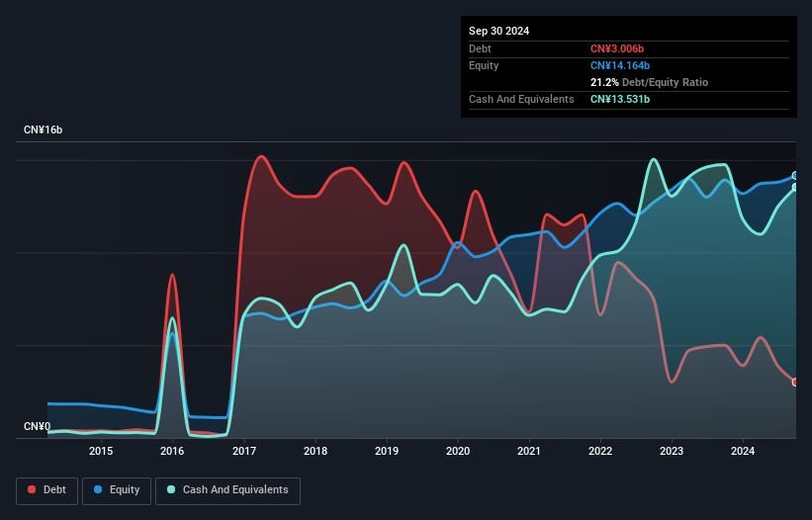This screenshot has height=520, width=812.
Task: Click the 2017 x-axis label
Action: (244, 451)
